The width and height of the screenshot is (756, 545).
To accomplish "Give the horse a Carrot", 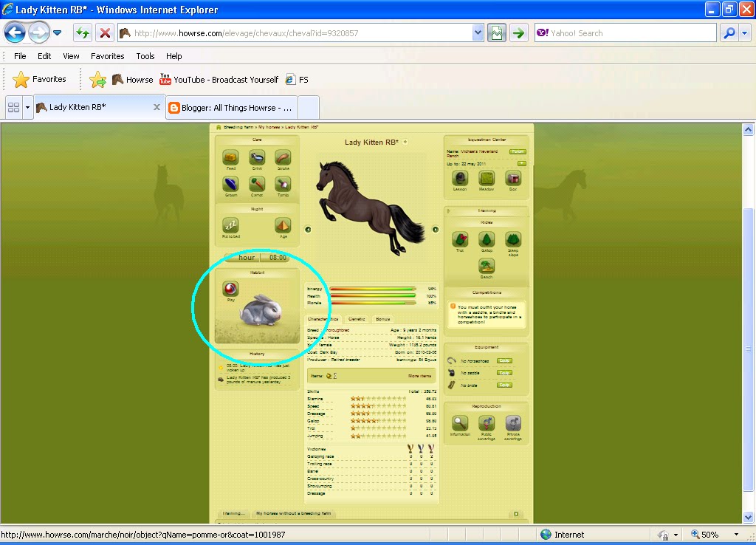I will coord(257,184).
